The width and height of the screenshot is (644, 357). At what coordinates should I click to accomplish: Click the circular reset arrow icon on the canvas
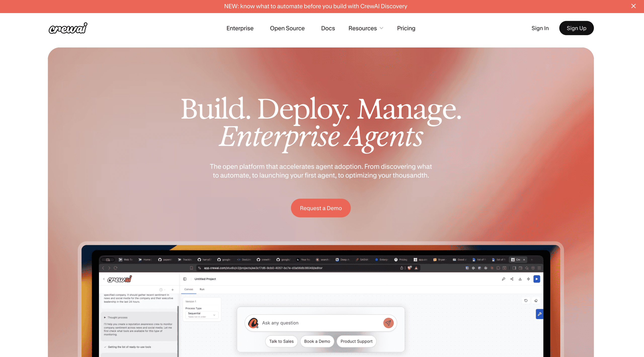click(x=526, y=301)
